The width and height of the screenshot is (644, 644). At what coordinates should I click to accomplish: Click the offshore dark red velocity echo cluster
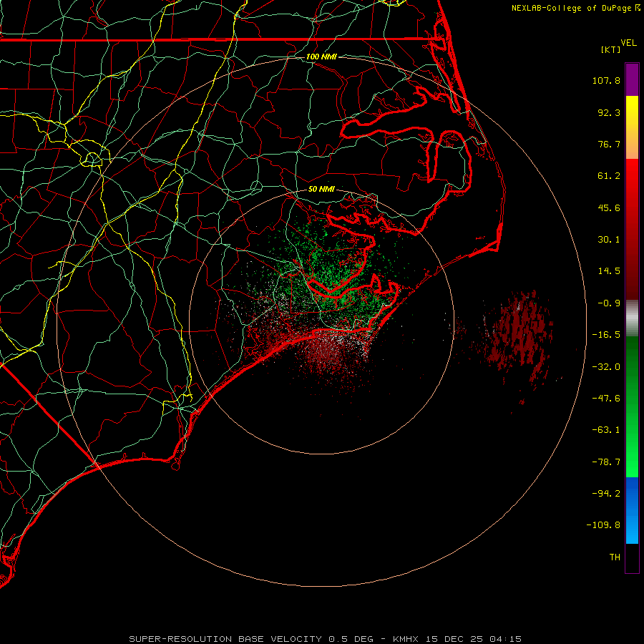(518, 335)
